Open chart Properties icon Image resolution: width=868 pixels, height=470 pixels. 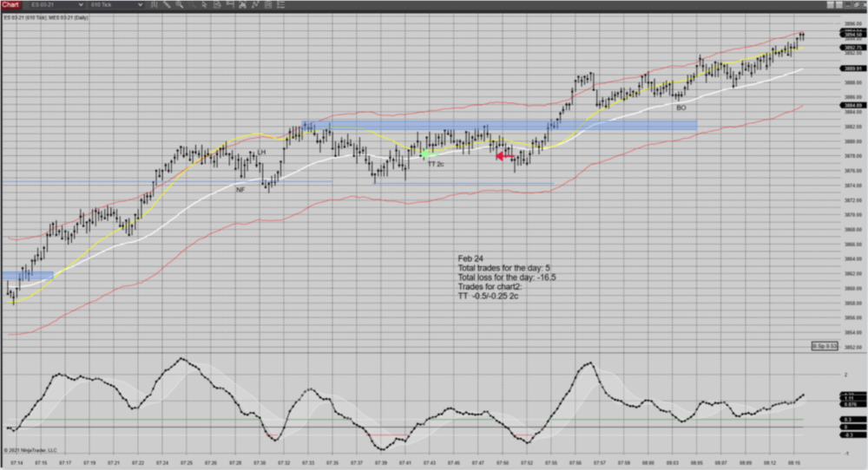coord(255,4)
